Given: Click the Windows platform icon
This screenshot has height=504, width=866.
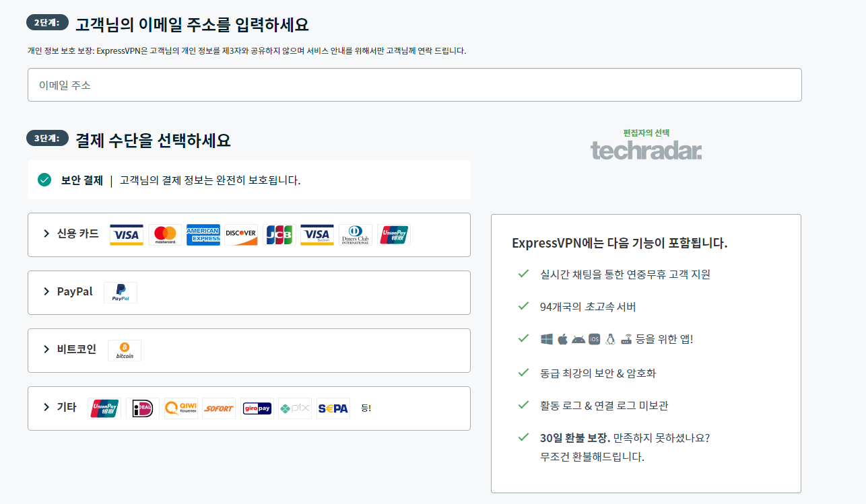Looking at the screenshot, I should 547,339.
